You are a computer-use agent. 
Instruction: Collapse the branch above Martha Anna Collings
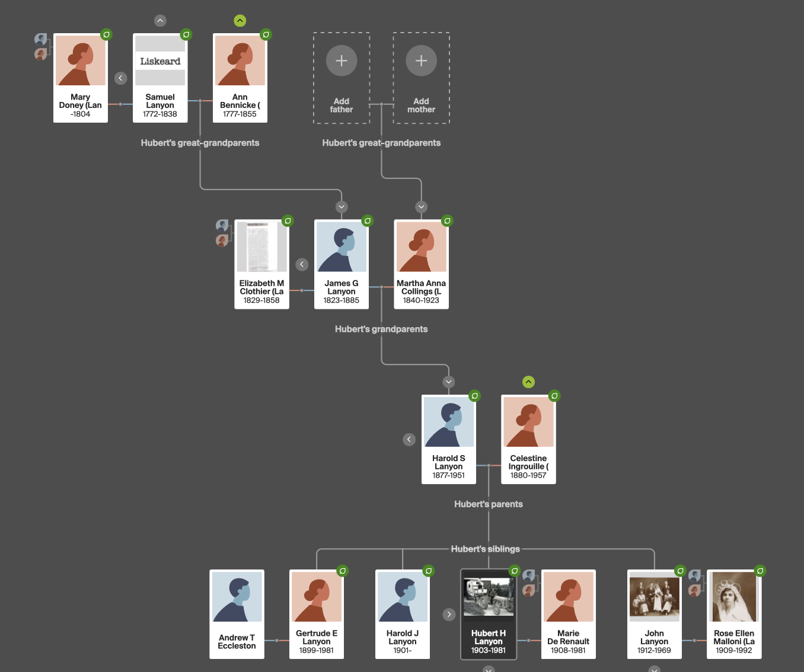coord(421,207)
